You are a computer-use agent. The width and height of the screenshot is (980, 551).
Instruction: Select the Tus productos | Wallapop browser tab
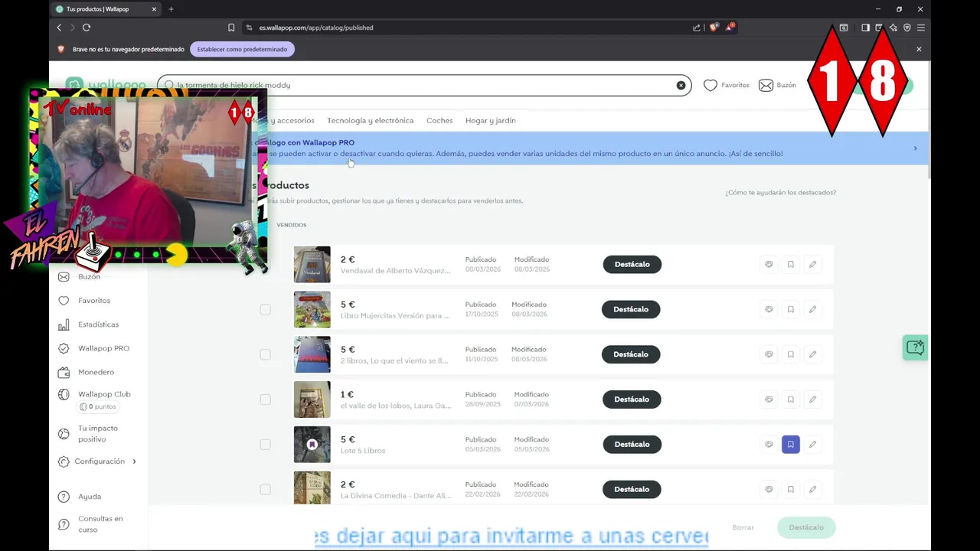click(105, 9)
